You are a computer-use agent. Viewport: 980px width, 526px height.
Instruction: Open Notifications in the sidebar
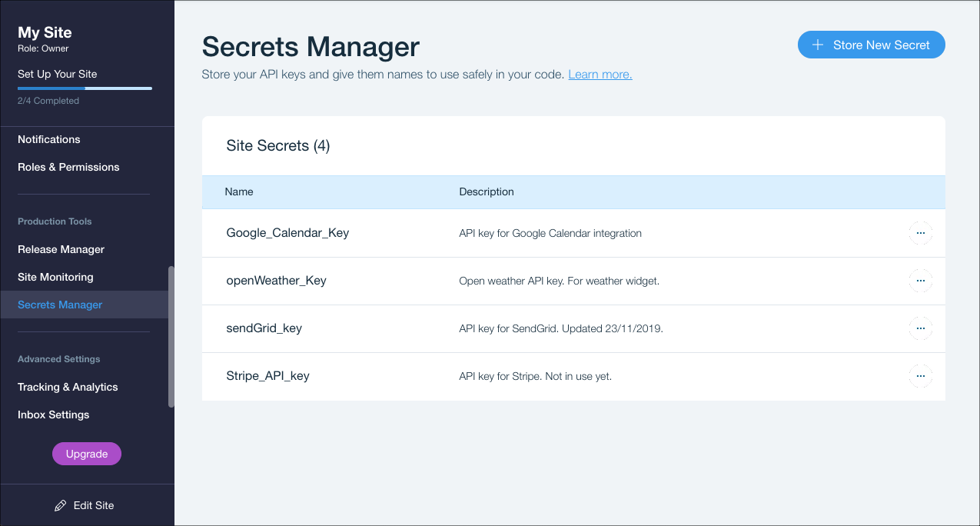[x=49, y=139]
